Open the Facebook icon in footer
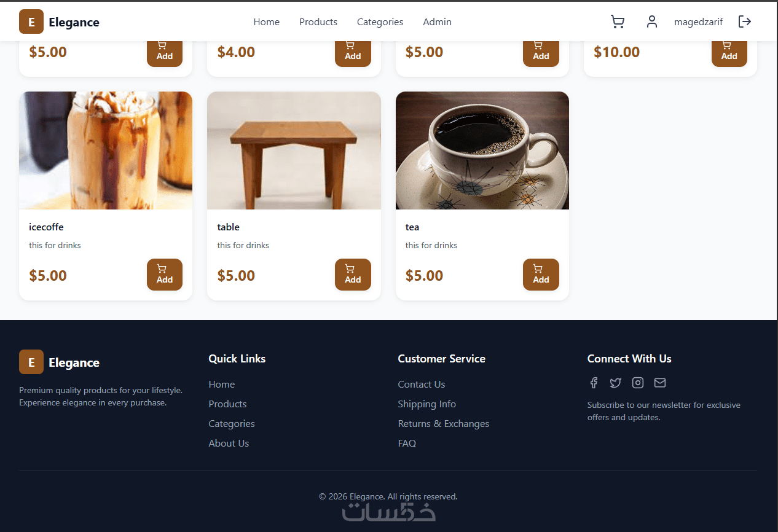778x532 pixels. coord(594,383)
